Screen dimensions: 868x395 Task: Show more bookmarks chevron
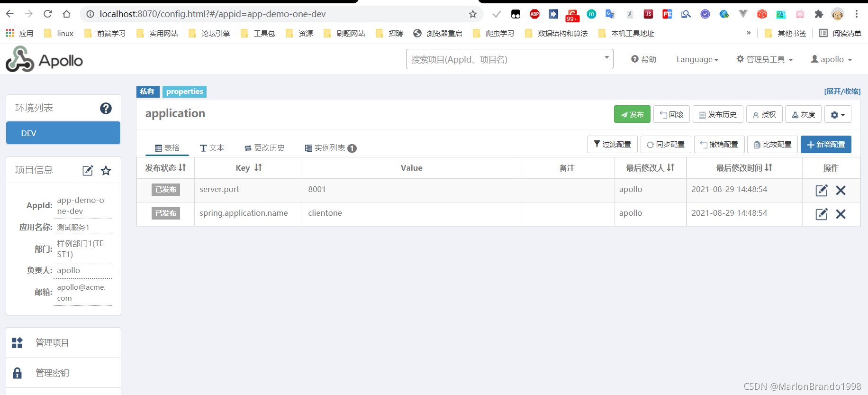click(749, 33)
